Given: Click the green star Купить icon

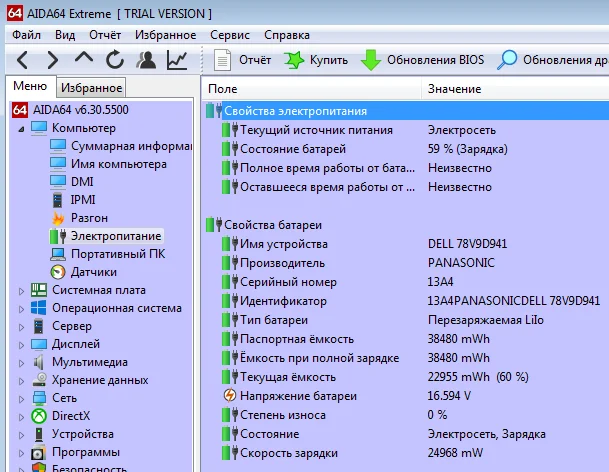Looking at the screenshot, I should coord(294,60).
